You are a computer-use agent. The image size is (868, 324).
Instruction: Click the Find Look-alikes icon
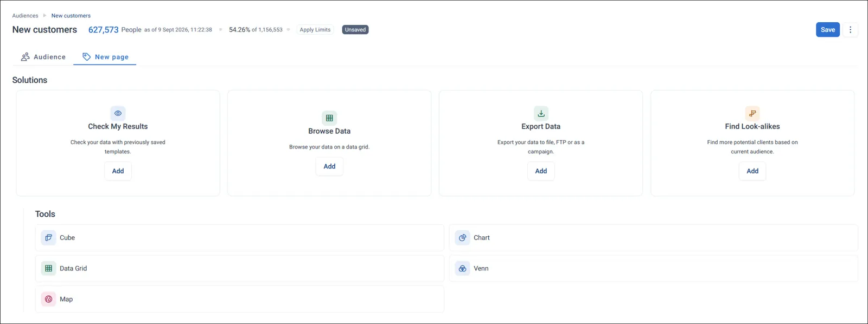point(752,113)
